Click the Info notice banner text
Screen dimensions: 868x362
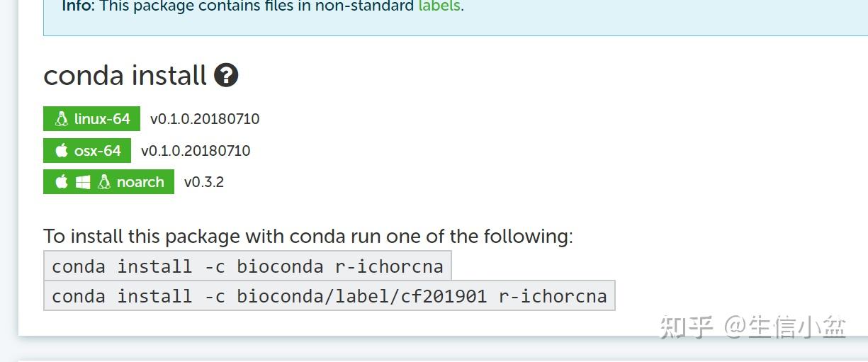pyautogui.click(x=262, y=6)
